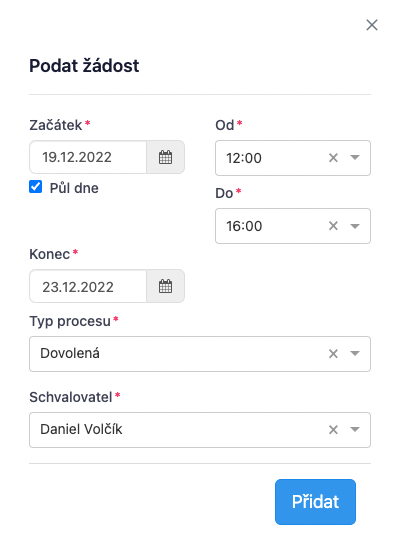The image size is (393, 538).
Task: Toggle half-day via Půl dne label
Action: click(74, 188)
